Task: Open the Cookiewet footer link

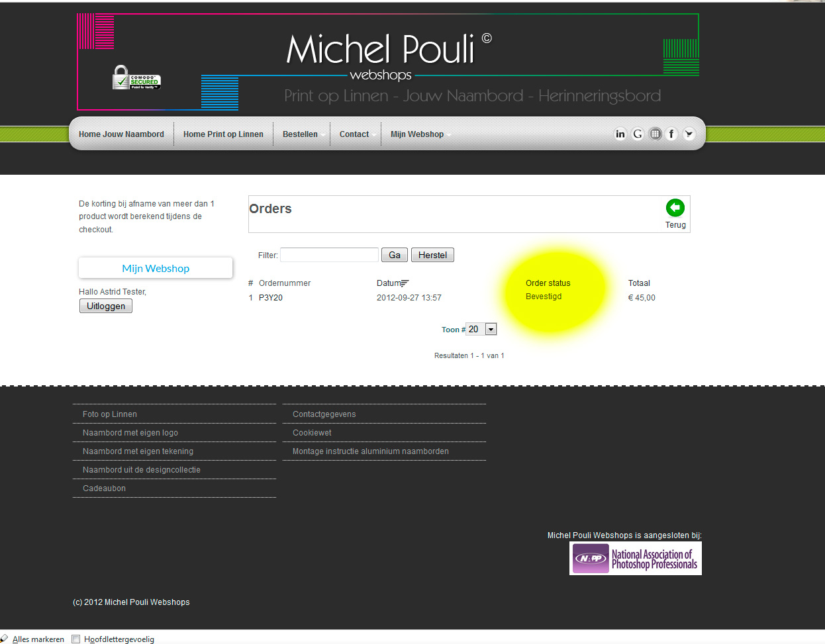Action: pyautogui.click(x=312, y=433)
